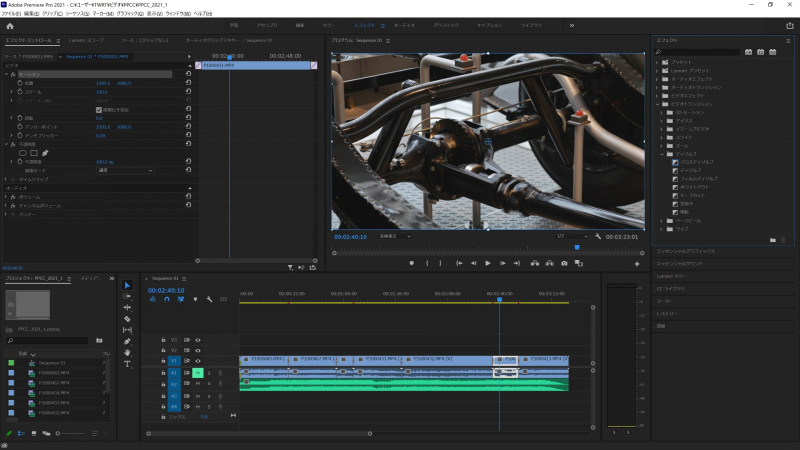Screen dimensions: 800x450
Task: Select the Ripple Edit tool
Action: (127, 308)
